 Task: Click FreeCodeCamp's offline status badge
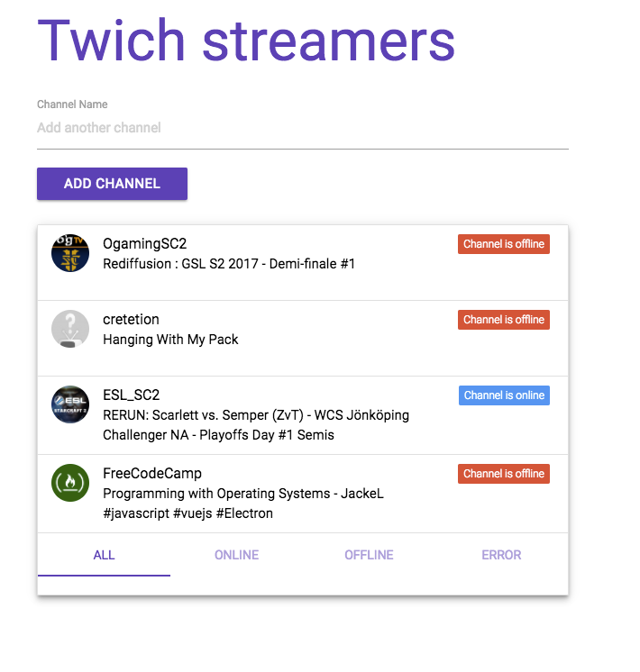pyautogui.click(x=504, y=474)
